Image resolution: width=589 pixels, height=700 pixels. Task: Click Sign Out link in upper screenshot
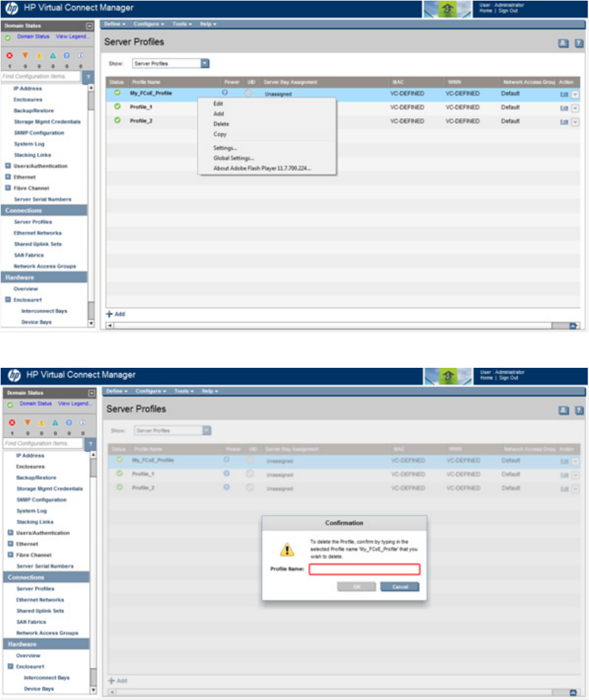tap(508, 11)
